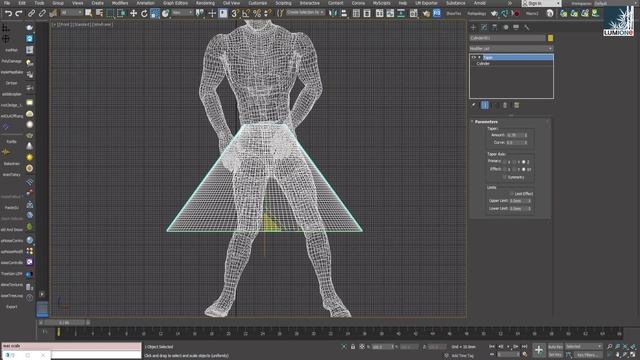Toggle the 3D Snaps icon
Screen dimensions: 640x360
[x=235, y=13]
